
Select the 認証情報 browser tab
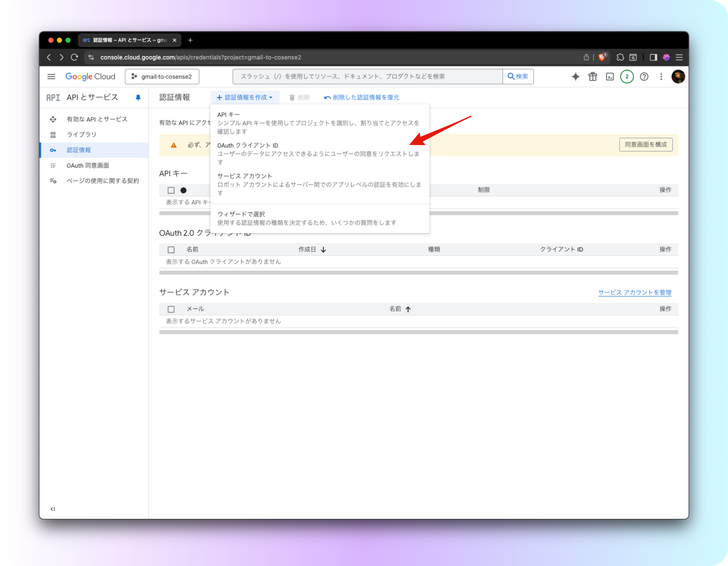coord(130,40)
